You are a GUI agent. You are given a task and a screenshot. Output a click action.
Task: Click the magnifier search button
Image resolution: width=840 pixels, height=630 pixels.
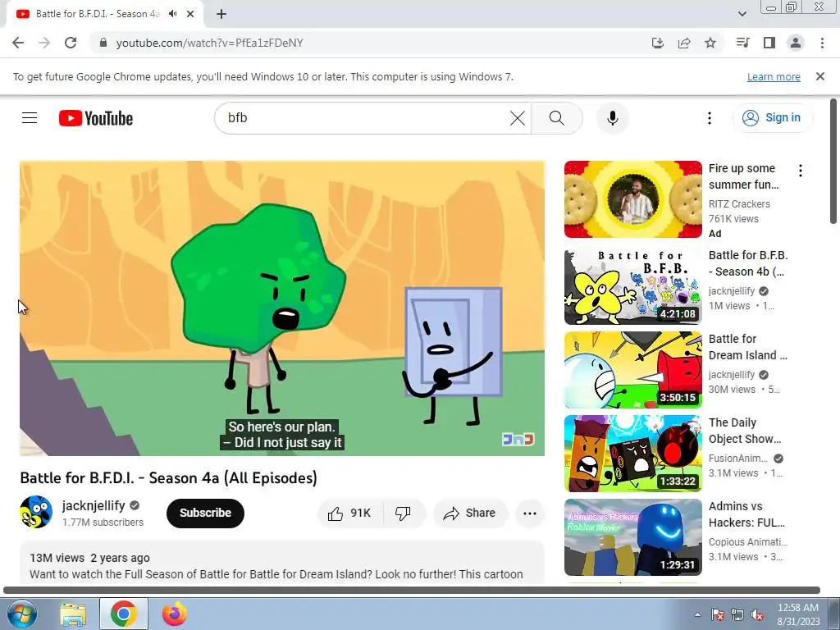click(x=557, y=118)
